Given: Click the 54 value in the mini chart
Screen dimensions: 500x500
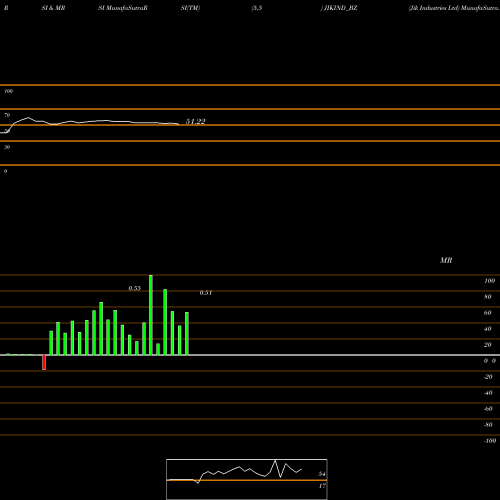Looking at the screenshot, I should pos(322,474).
